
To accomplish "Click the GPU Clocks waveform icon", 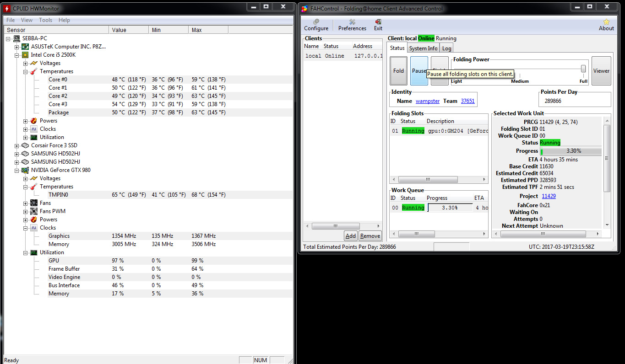I will [34, 228].
